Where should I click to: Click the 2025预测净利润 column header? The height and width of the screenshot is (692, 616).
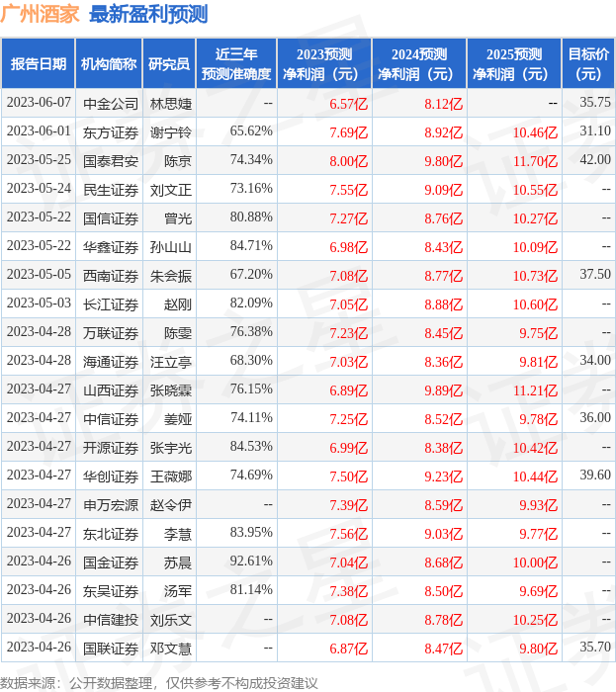(514, 64)
